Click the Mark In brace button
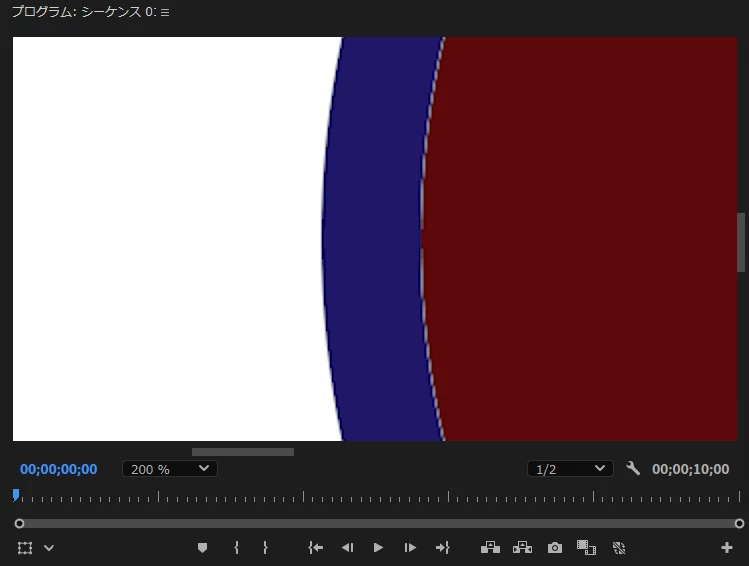Screen dimensions: 749x566 tap(236, 548)
